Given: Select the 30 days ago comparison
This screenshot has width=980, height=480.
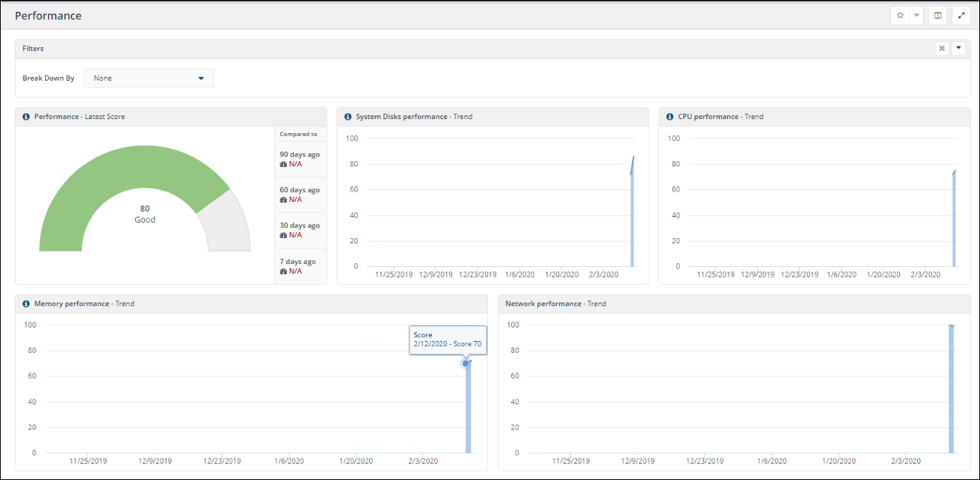Looking at the screenshot, I should 300,226.
